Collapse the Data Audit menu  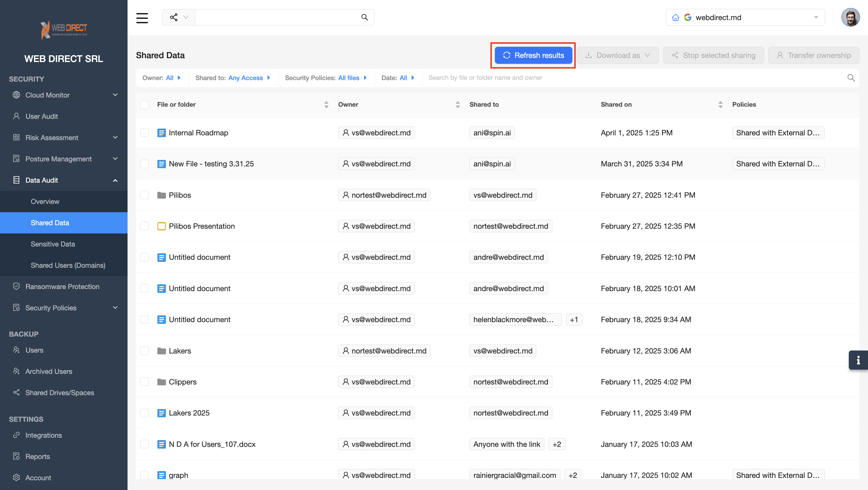point(64,180)
